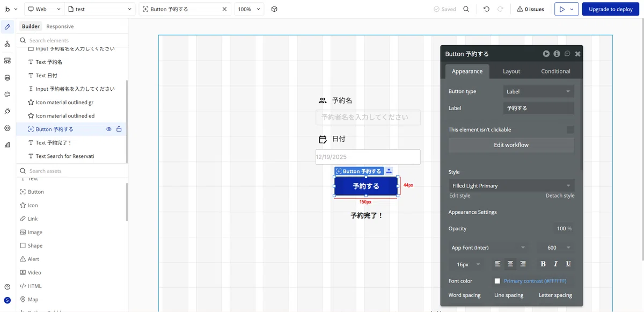
Task: Click the Opacity 100 value field
Action: coord(563,228)
